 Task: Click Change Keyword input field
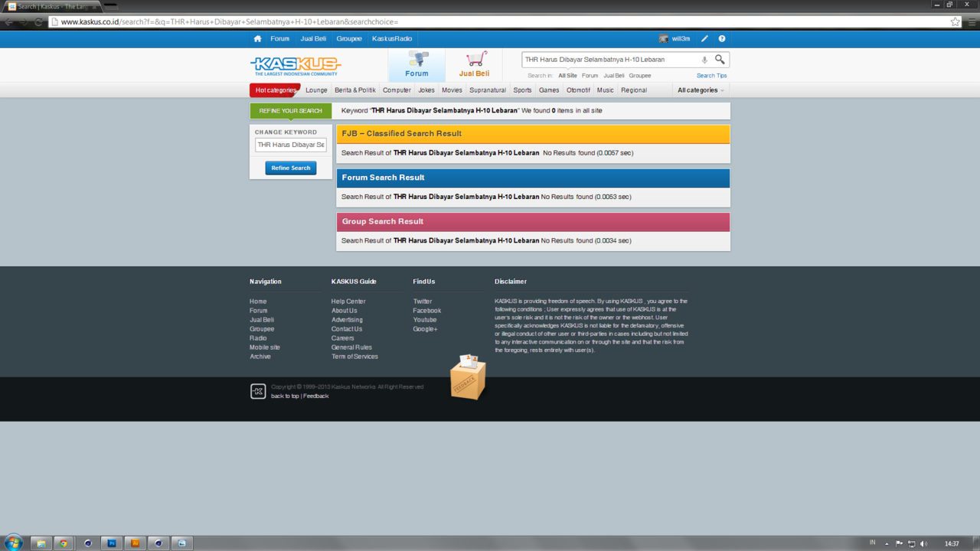coord(291,145)
